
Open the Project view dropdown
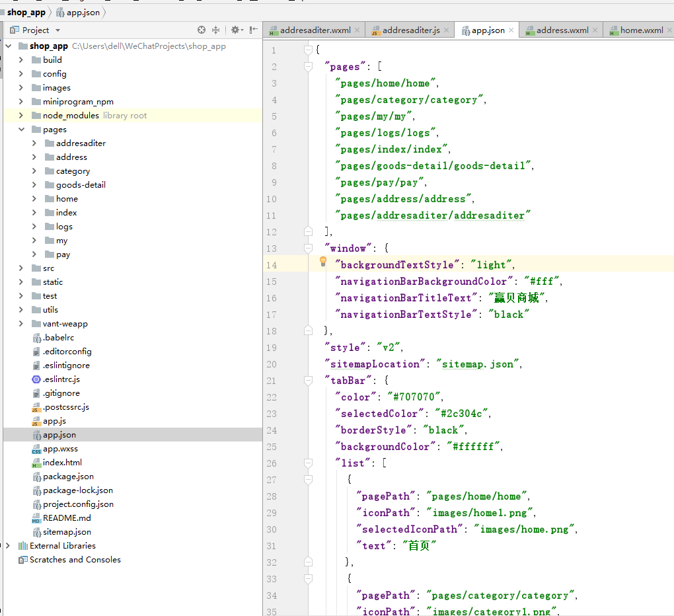[x=57, y=30]
